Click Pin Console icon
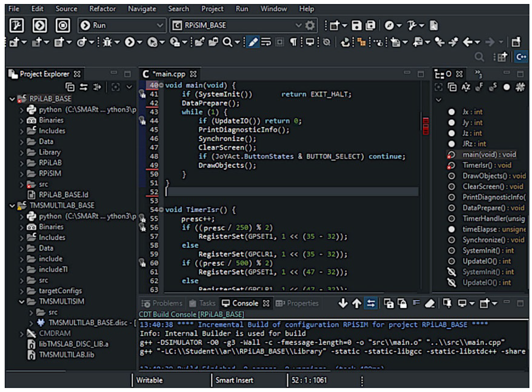Image resolution: width=532 pixels, height=392 pixels. click(447, 303)
